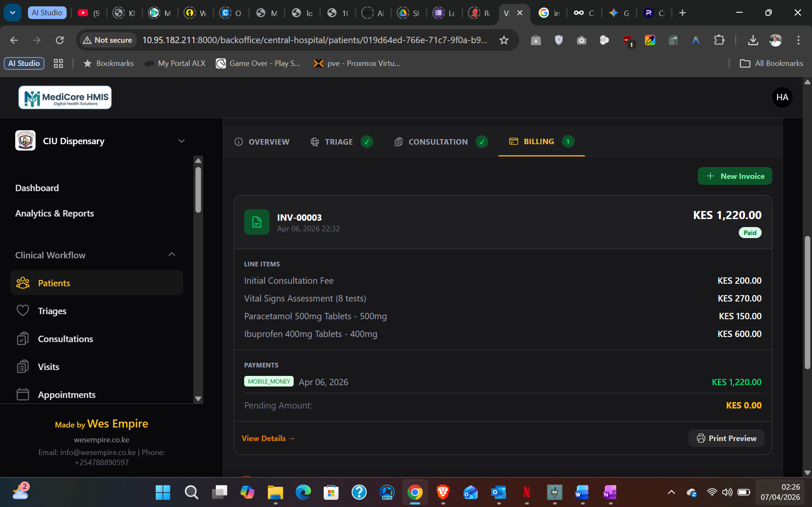812x507 pixels.
Task: Open the browser tab search dropdown
Action: click(13, 13)
